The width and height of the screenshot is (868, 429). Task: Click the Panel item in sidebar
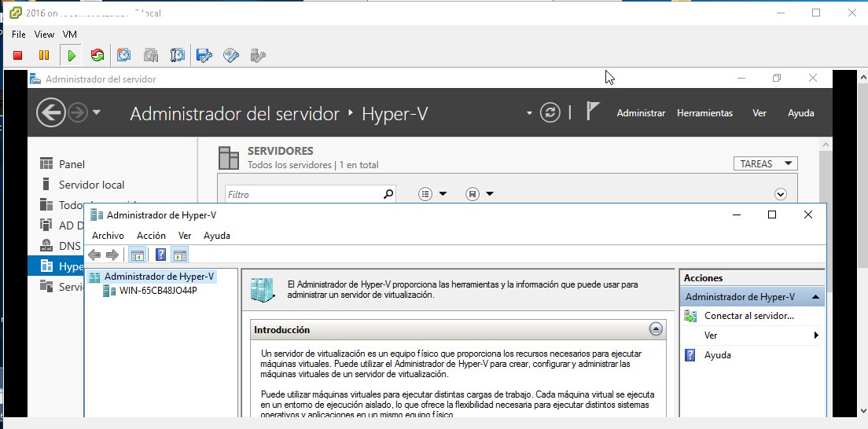[72, 164]
